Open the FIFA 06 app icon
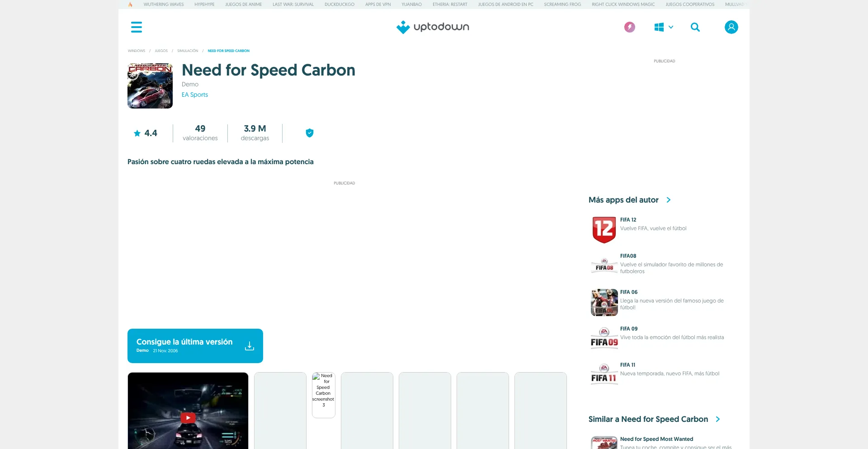 (604, 302)
